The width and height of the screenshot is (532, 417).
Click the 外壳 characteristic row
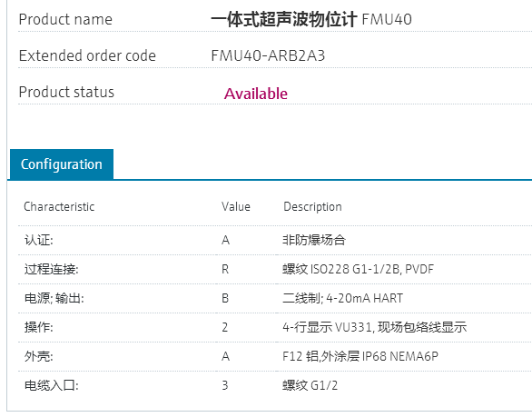click(275, 356)
